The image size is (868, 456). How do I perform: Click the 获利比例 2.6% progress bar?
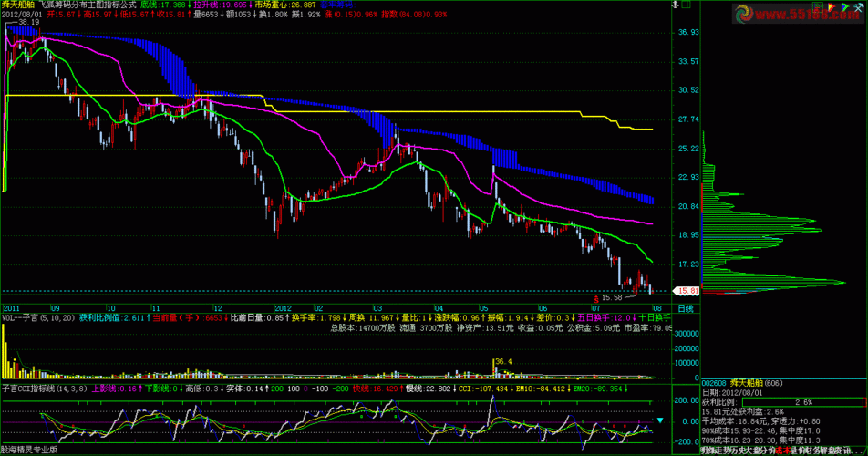pos(802,401)
